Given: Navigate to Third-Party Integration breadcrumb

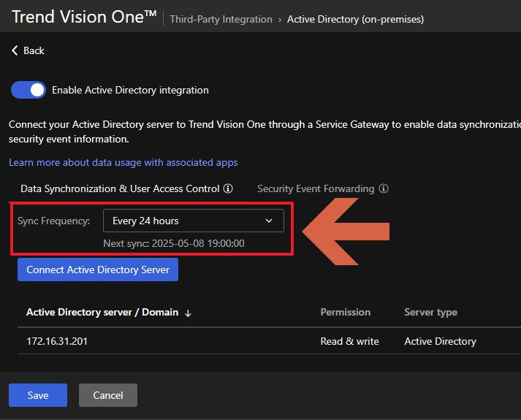Looking at the screenshot, I should [x=221, y=19].
